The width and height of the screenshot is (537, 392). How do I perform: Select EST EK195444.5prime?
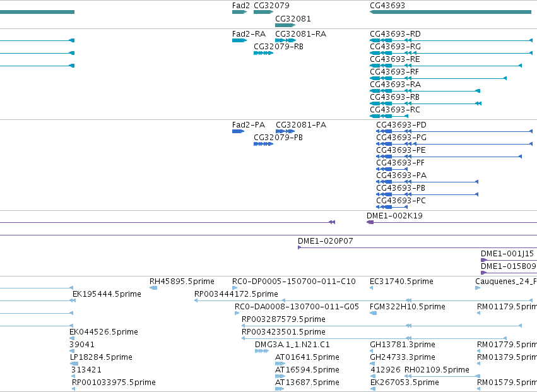(x=107, y=295)
